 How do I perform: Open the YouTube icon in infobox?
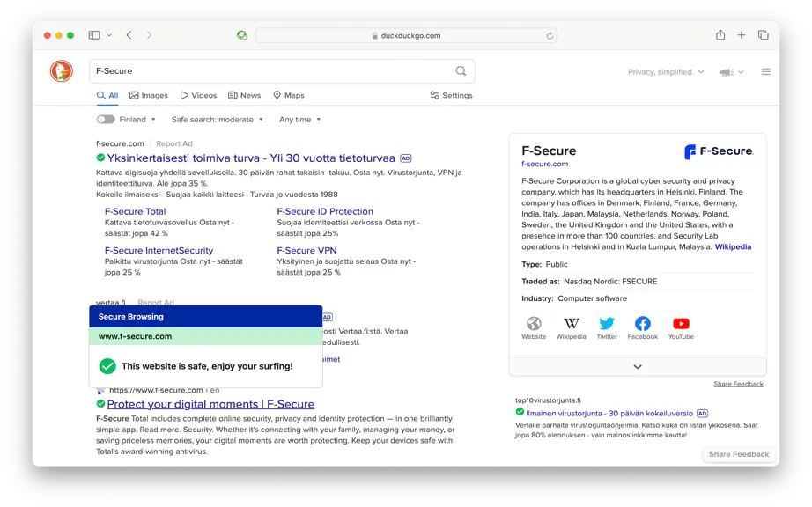(681, 324)
